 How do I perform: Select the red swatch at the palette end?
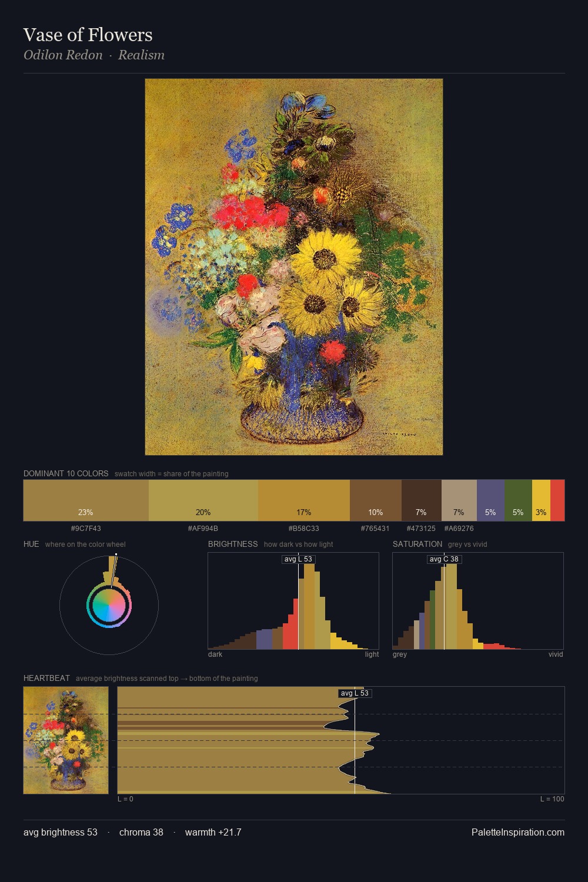557,500
